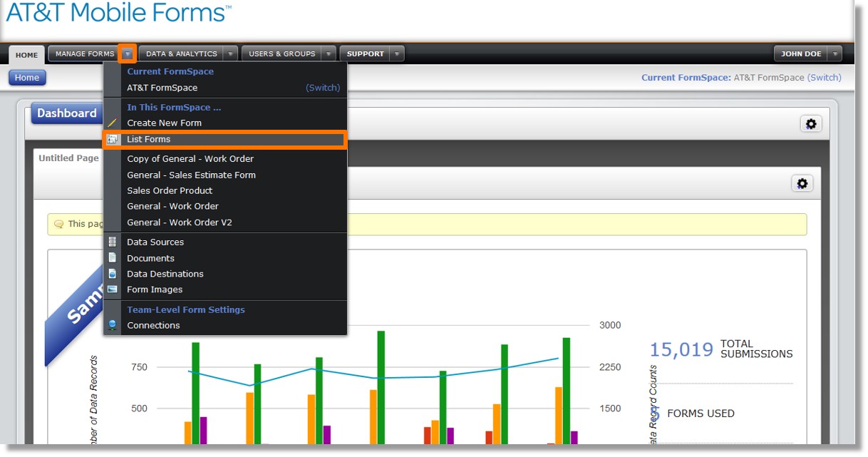Click the Switch link in the dropdown menu
Viewport: 868px width, 457px height.
[323, 88]
